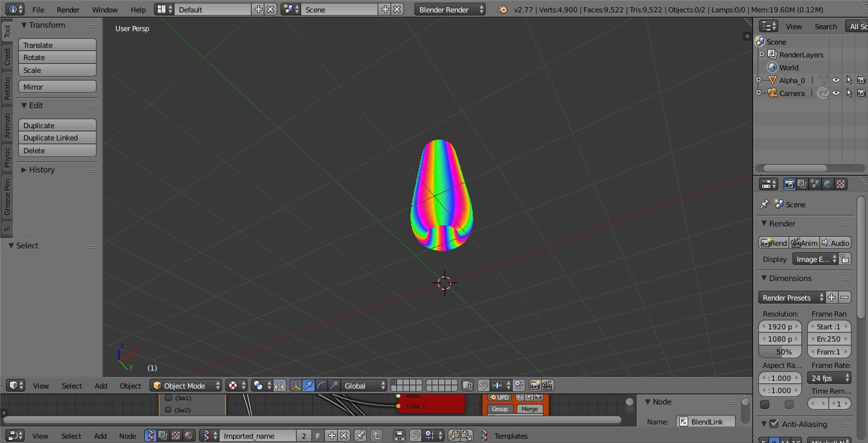
Task: Select the translate manipulator arrow icon
Action: tap(308, 386)
